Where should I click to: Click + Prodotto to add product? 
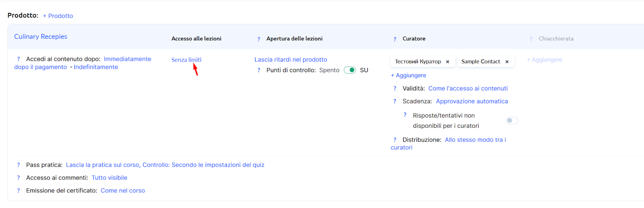click(x=58, y=16)
